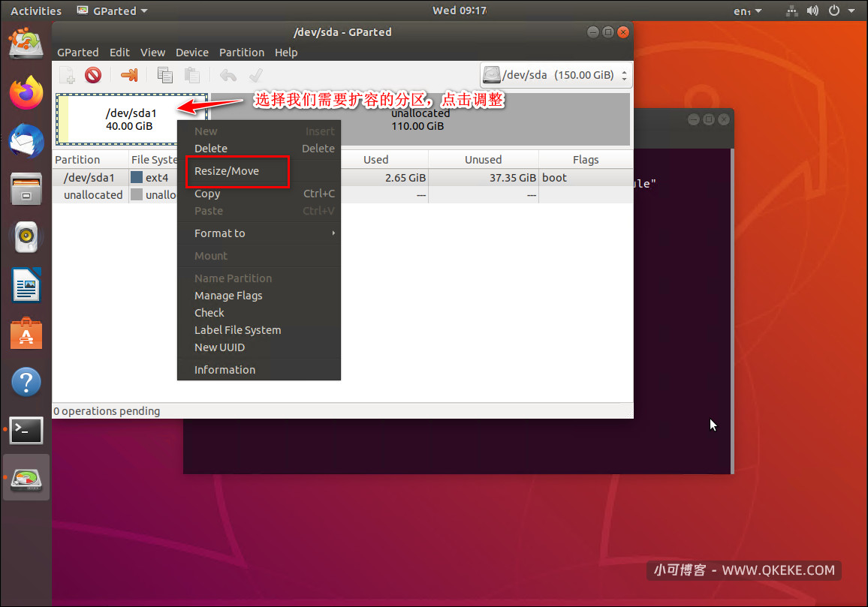Image resolution: width=868 pixels, height=607 pixels.
Task: Click the Partition column header
Action: (91, 159)
